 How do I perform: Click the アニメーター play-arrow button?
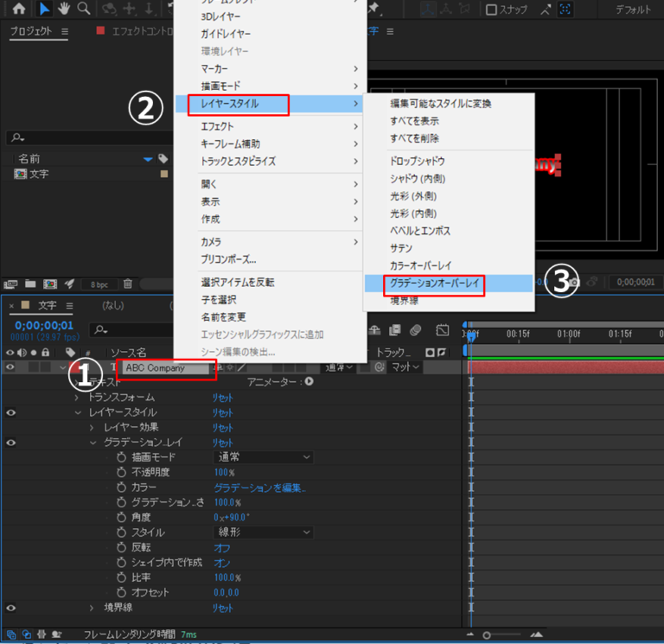tap(309, 381)
